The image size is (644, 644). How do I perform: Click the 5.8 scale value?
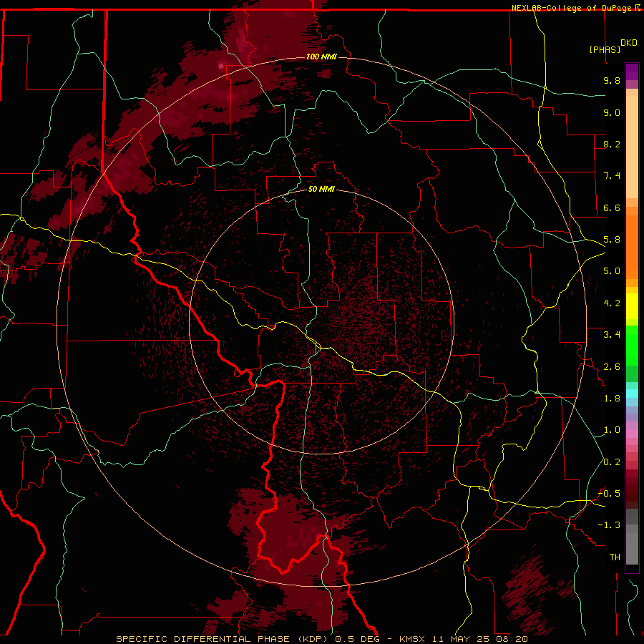(x=612, y=240)
